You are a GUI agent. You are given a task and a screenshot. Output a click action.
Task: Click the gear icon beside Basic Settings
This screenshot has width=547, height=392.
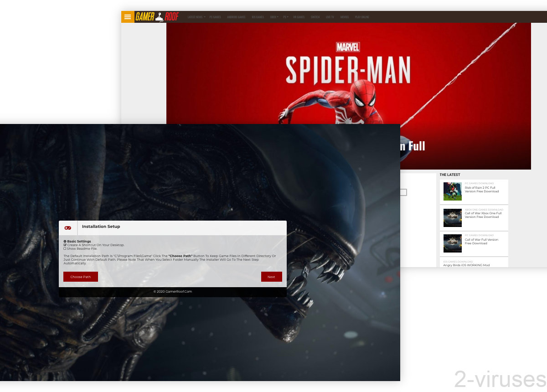(x=65, y=241)
